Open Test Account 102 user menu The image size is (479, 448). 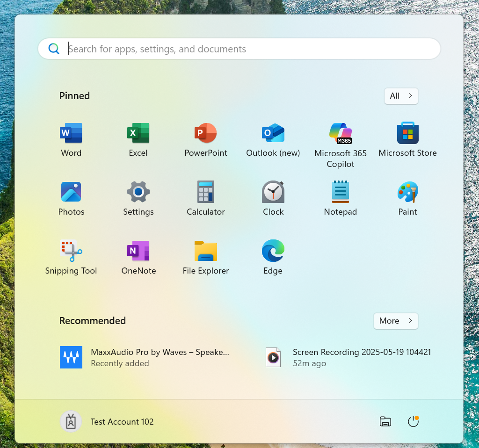click(108, 421)
